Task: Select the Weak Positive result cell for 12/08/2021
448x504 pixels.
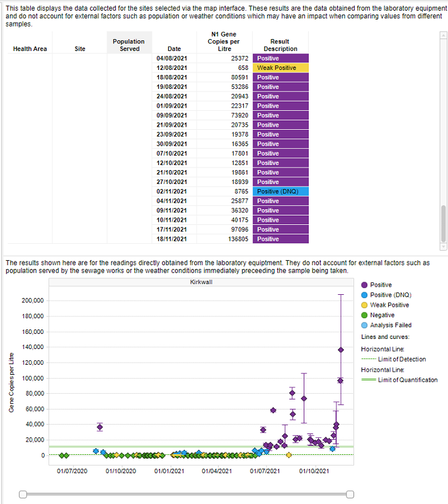Action: pos(280,68)
